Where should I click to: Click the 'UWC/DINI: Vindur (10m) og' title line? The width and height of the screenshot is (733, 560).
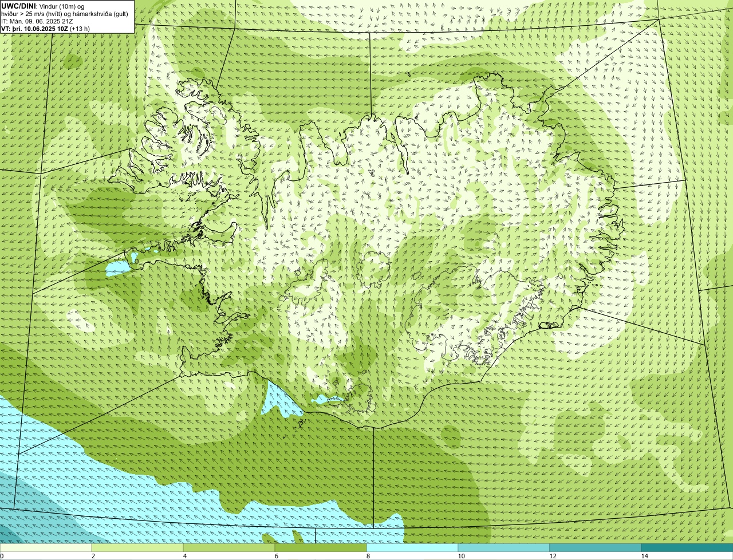pos(43,6)
